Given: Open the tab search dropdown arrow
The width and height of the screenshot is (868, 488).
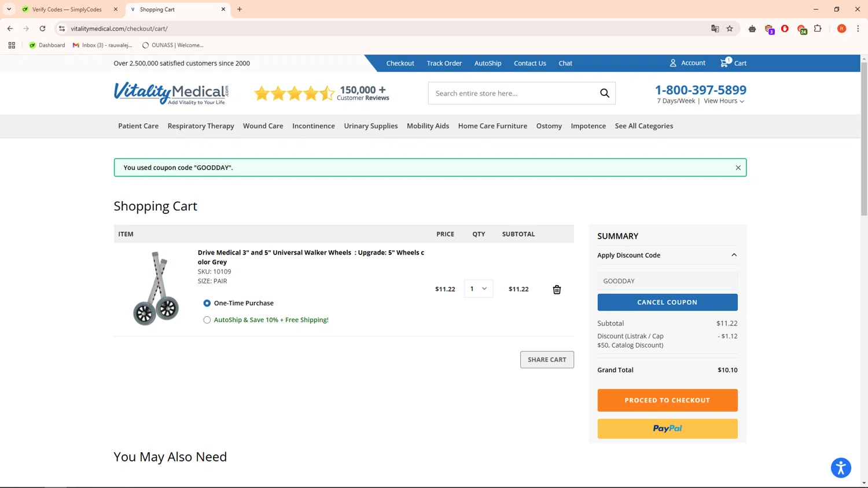Looking at the screenshot, I should point(9,9).
